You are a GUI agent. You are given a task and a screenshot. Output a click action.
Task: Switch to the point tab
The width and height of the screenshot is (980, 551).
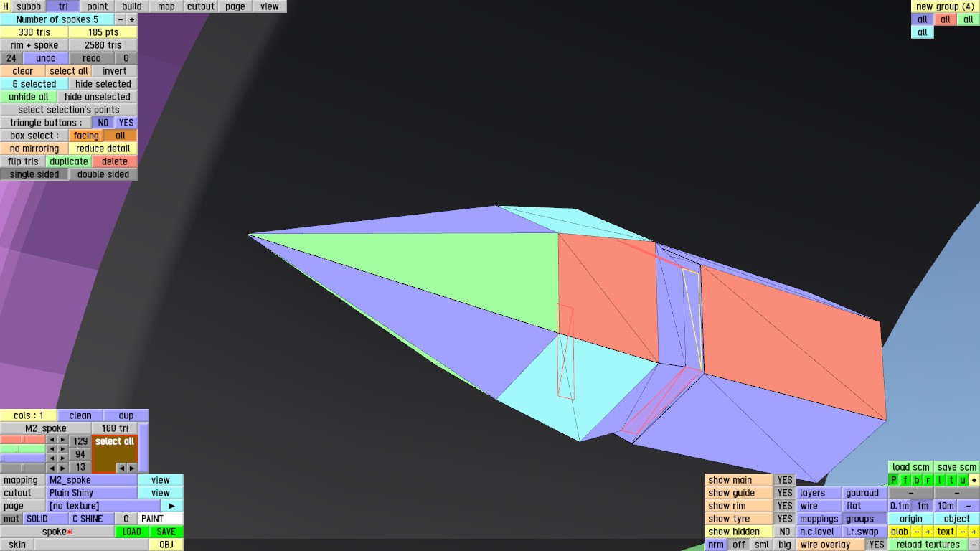pos(98,6)
